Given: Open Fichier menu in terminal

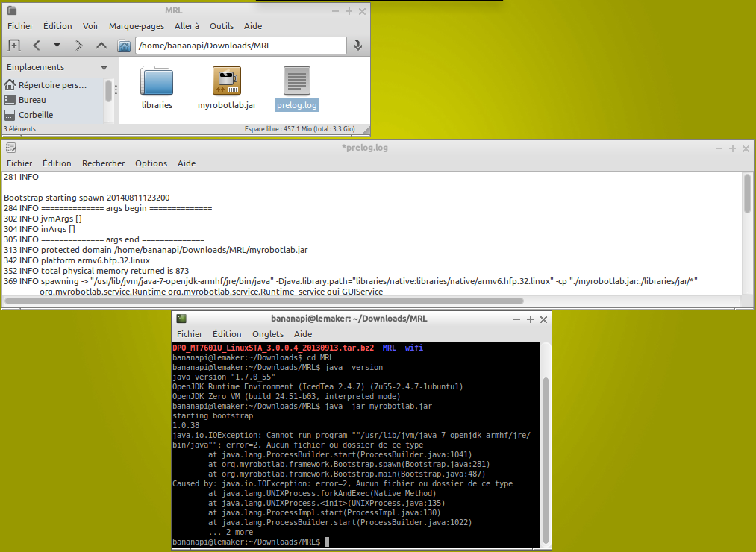Looking at the screenshot, I should [190, 334].
